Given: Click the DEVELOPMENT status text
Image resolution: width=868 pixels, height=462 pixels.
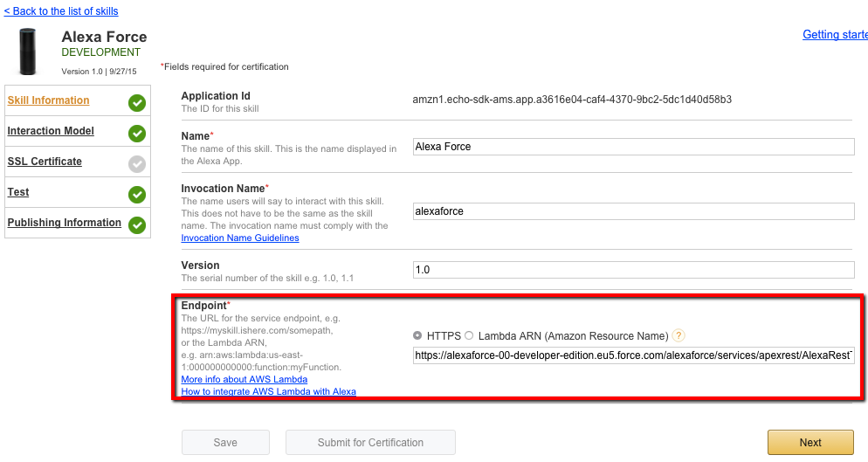Looking at the screenshot, I should coord(100,52).
